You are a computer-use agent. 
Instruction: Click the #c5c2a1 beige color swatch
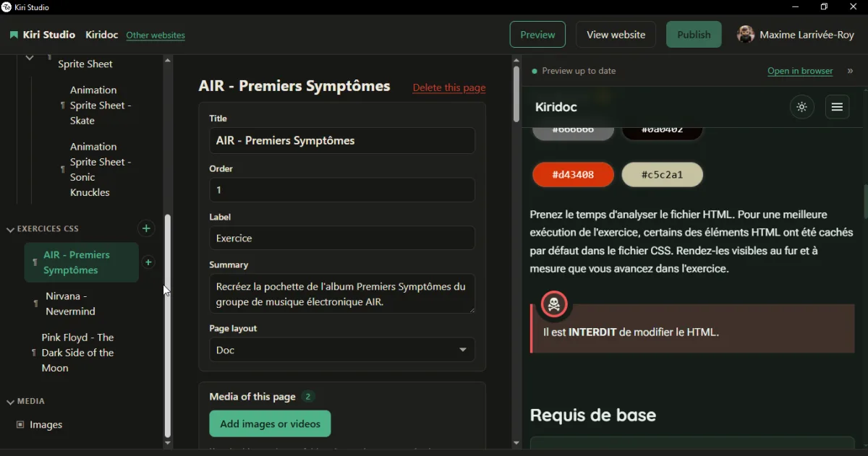(663, 175)
